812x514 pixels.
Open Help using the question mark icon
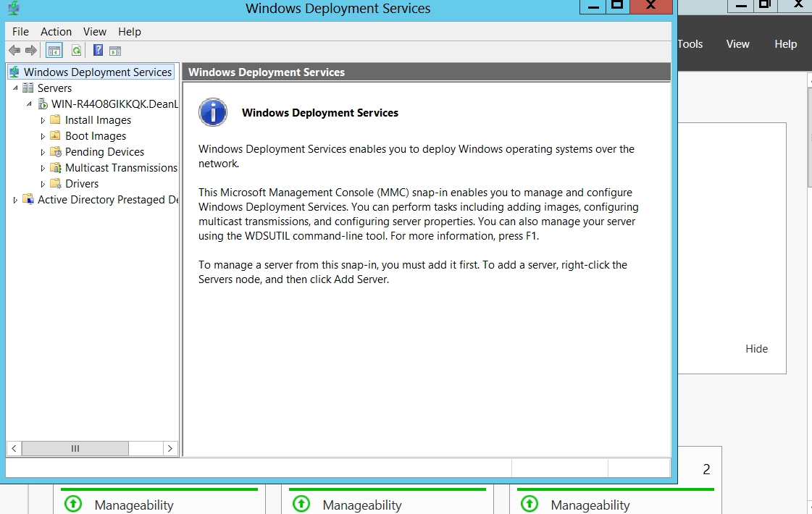point(98,51)
